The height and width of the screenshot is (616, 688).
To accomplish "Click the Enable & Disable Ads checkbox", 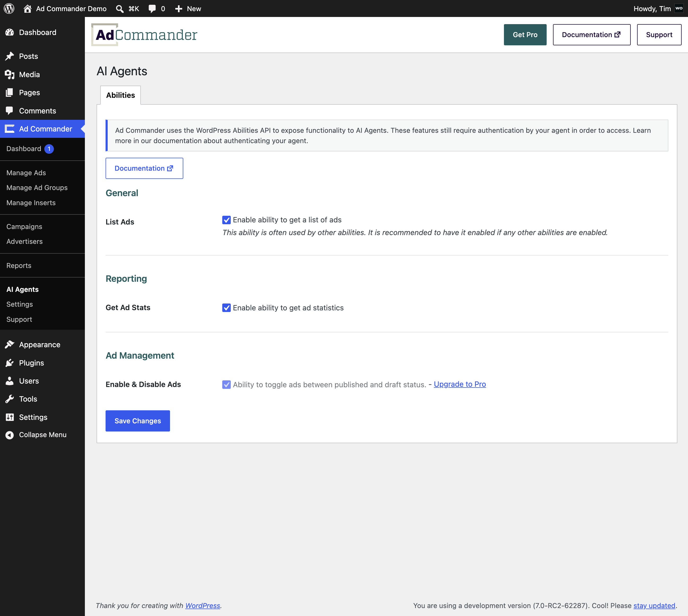I will tap(227, 385).
